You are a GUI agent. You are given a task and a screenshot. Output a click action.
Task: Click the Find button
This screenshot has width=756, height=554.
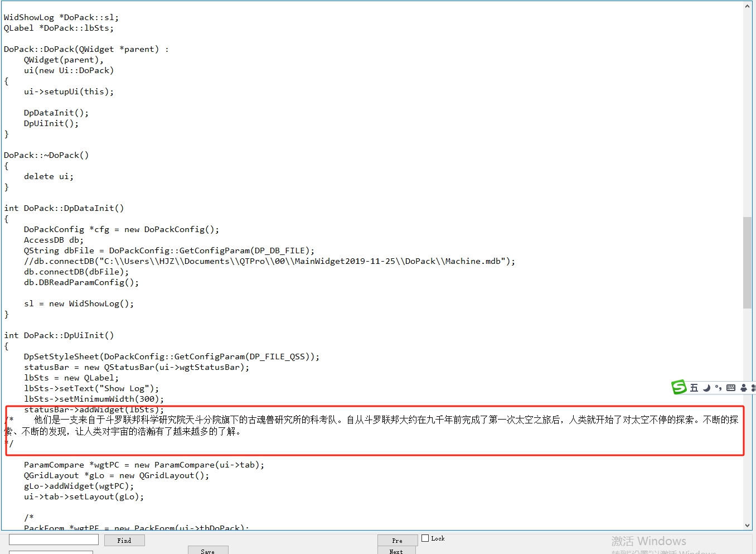tap(124, 541)
